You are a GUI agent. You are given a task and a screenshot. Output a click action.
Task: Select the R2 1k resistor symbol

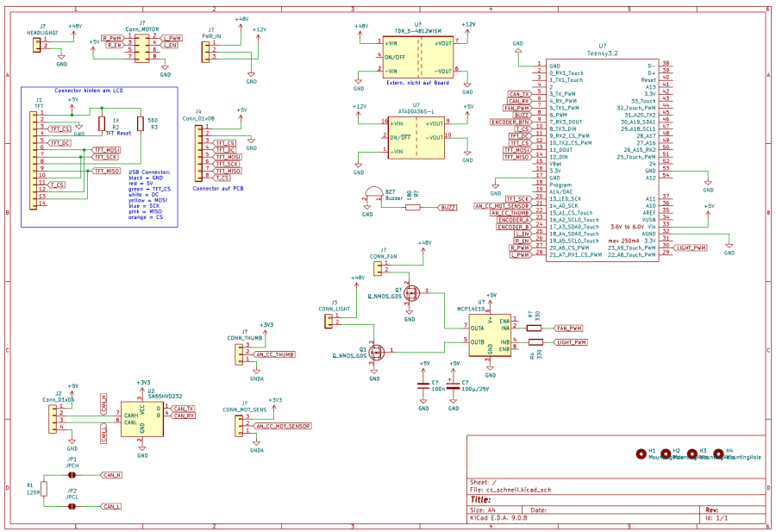click(102, 125)
